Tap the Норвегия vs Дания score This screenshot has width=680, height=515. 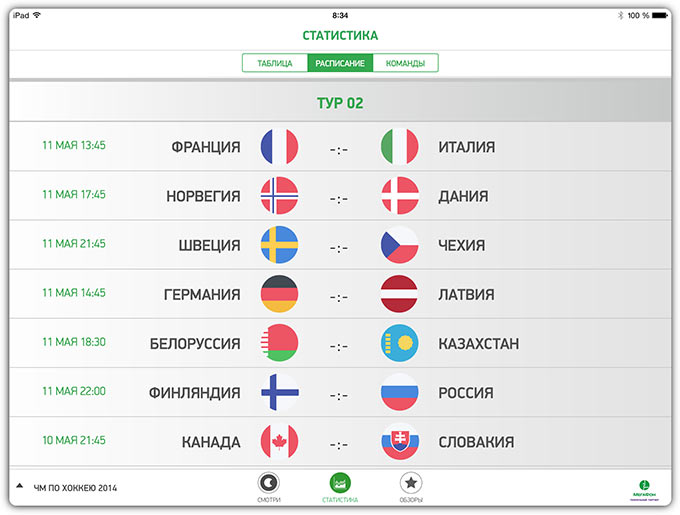tap(339, 199)
